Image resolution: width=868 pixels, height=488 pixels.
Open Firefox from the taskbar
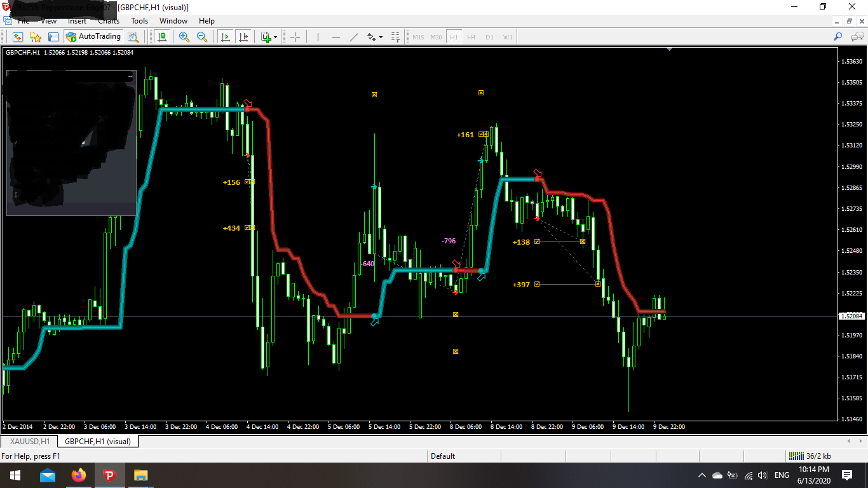(x=78, y=475)
